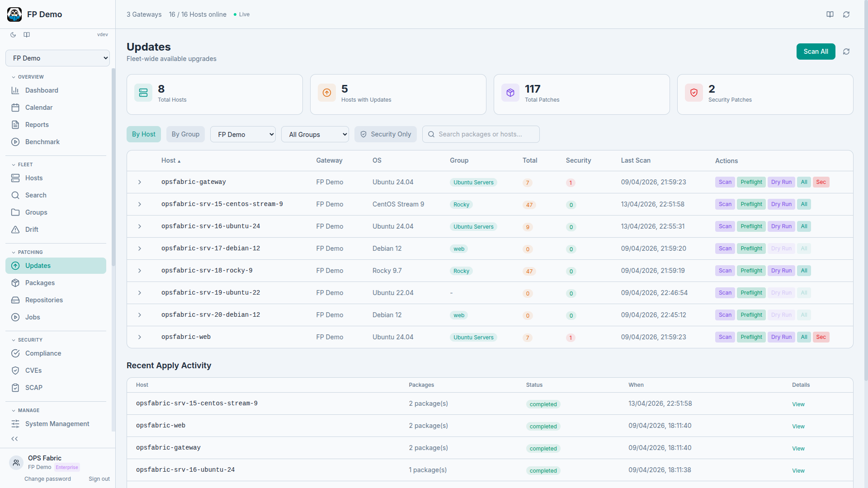Open the SCAP section
The width and height of the screenshot is (868, 488).
pyautogui.click(x=33, y=388)
